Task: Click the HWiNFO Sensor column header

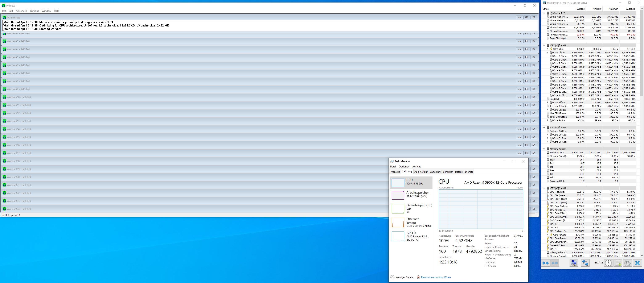Action: [555, 9]
